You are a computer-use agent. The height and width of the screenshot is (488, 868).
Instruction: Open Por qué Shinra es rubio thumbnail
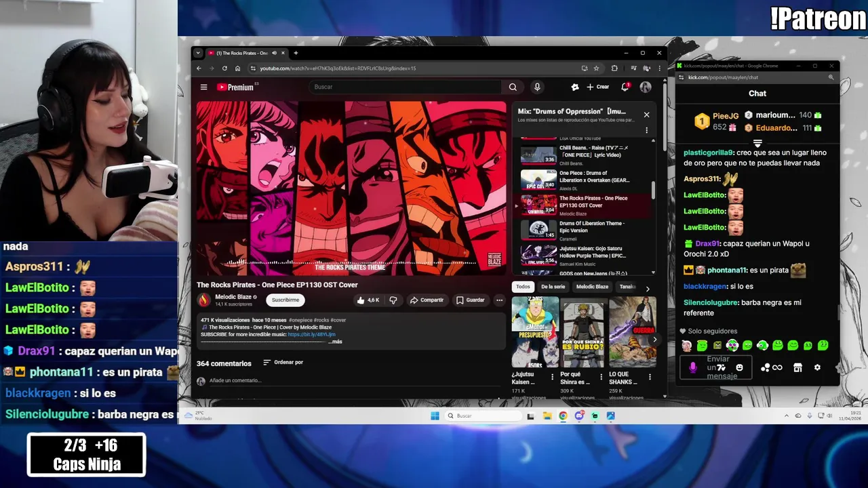(x=584, y=332)
